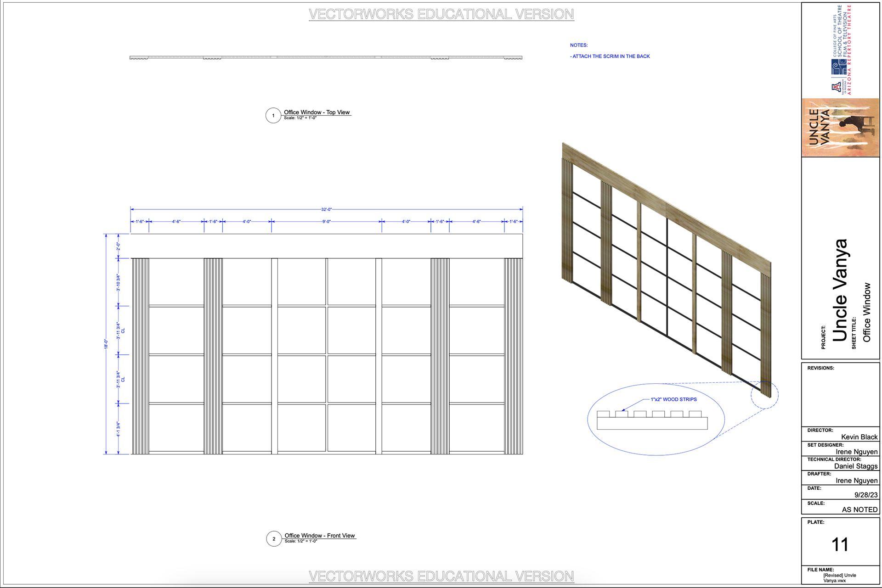Click the University of Arizona 'A' logo
882x588 pixels.
[x=836, y=87]
